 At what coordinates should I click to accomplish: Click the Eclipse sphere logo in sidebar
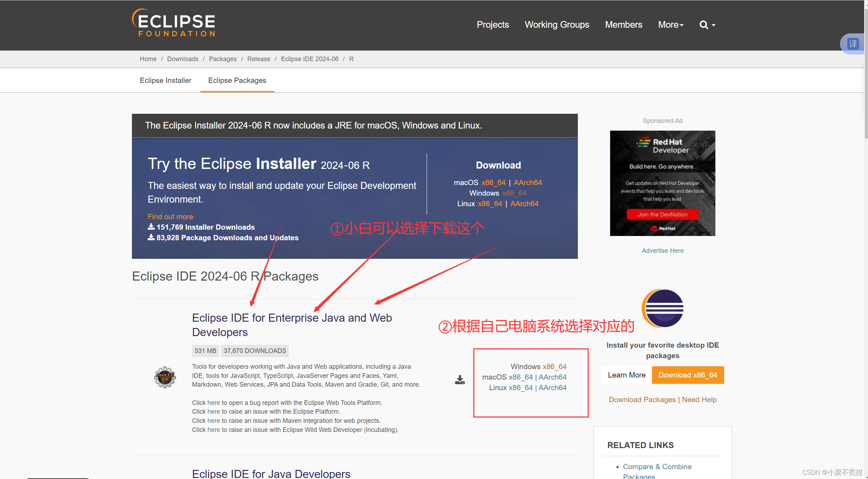pos(663,308)
